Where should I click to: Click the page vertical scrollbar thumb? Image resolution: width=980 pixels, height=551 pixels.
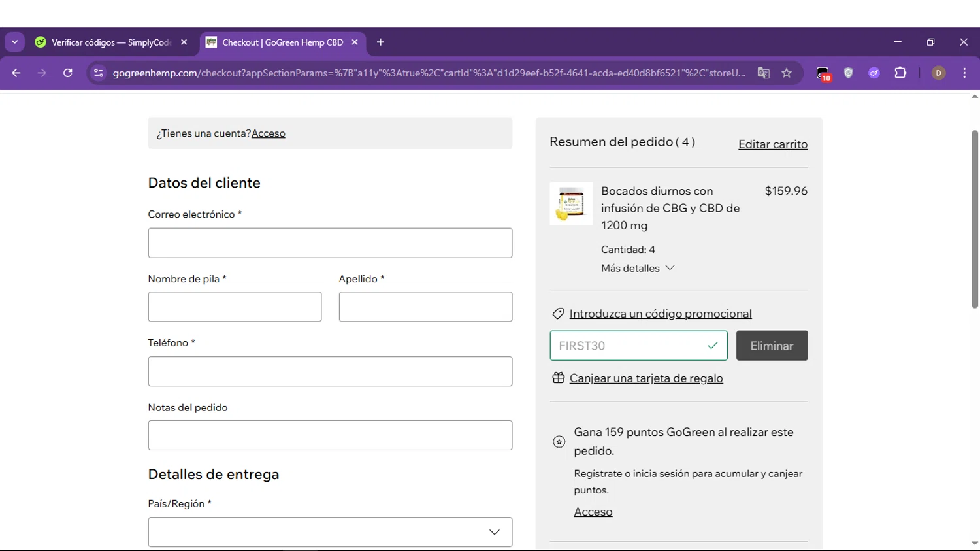974,219
